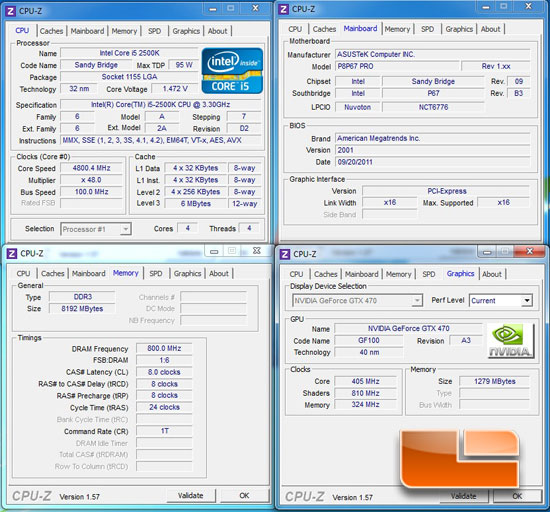The width and height of the screenshot is (550, 512).
Task: Click the Intel Core i5 logo badge
Action: click(232, 70)
